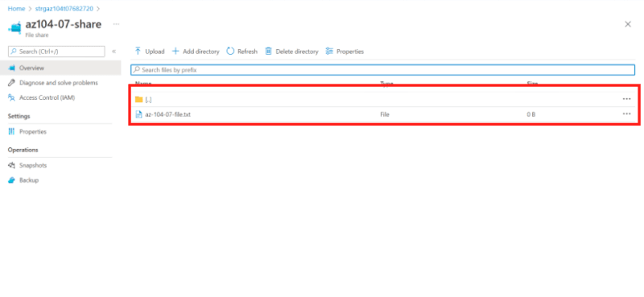The width and height of the screenshot is (644, 297).
Task: Click the Upload arrow icon
Action: (x=138, y=51)
